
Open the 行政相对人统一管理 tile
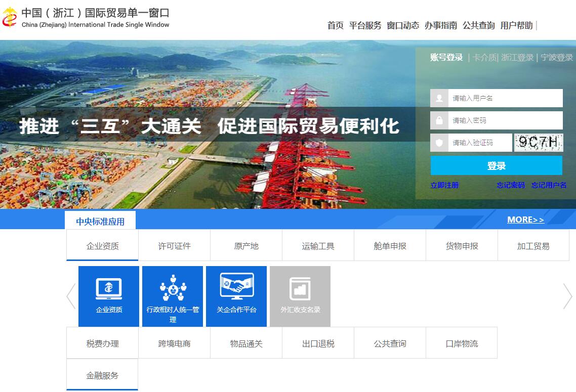(x=173, y=296)
